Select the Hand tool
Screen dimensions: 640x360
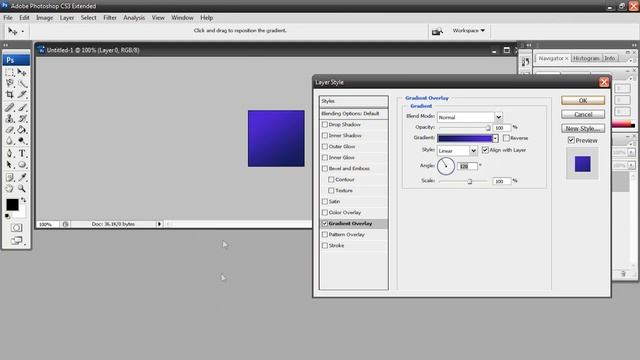pos(9,189)
